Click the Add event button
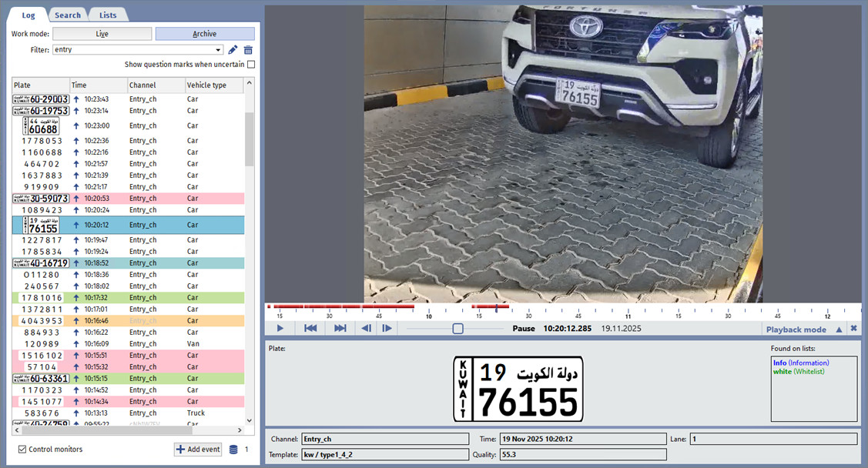 [198, 450]
